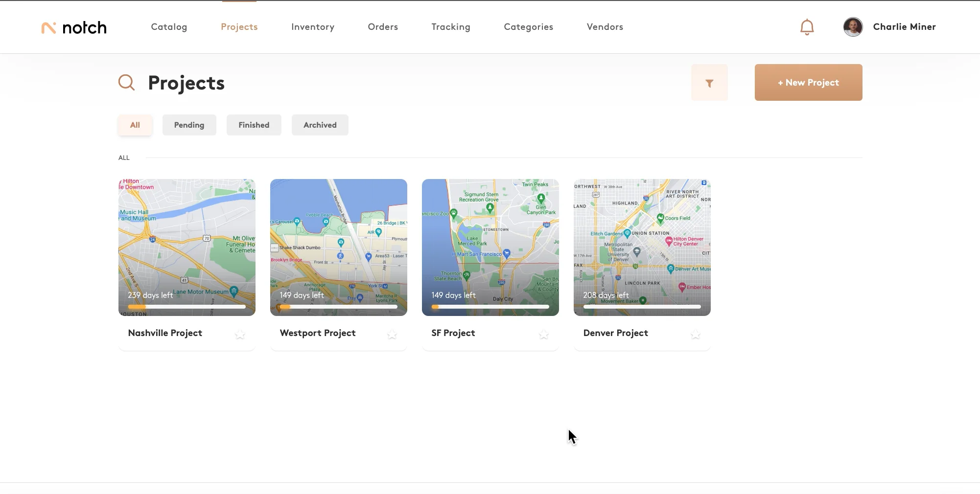
Task: Open Categories in navigation
Action: (529, 27)
